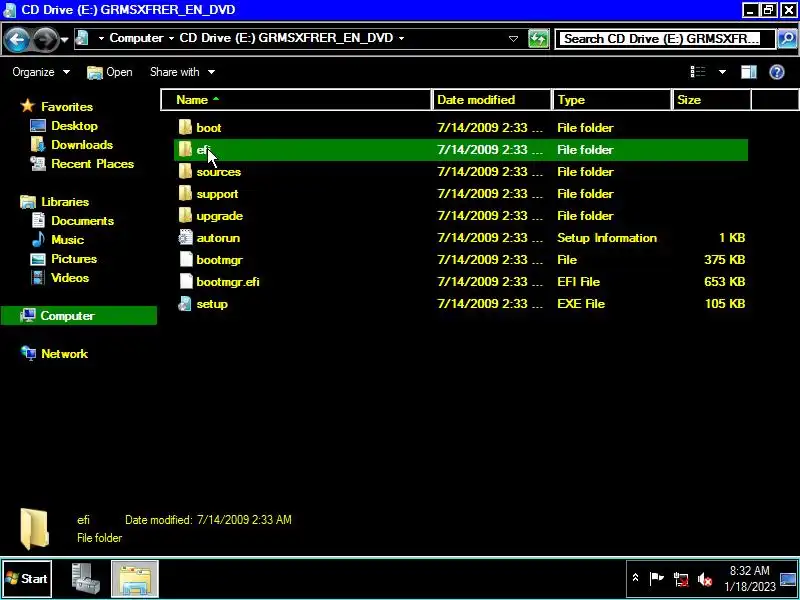Screen dimensions: 800x600
Task: Click the Start button
Action: pyautogui.click(x=27, y=579)
